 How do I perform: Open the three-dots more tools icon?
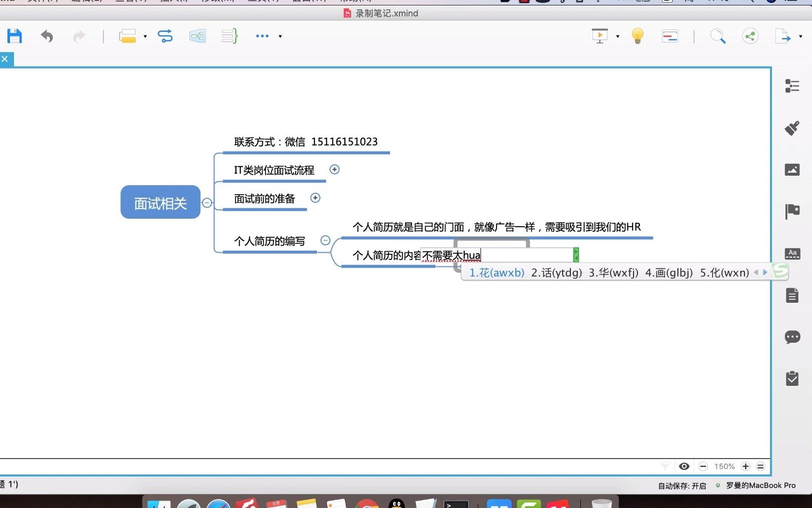pos(262,36)
